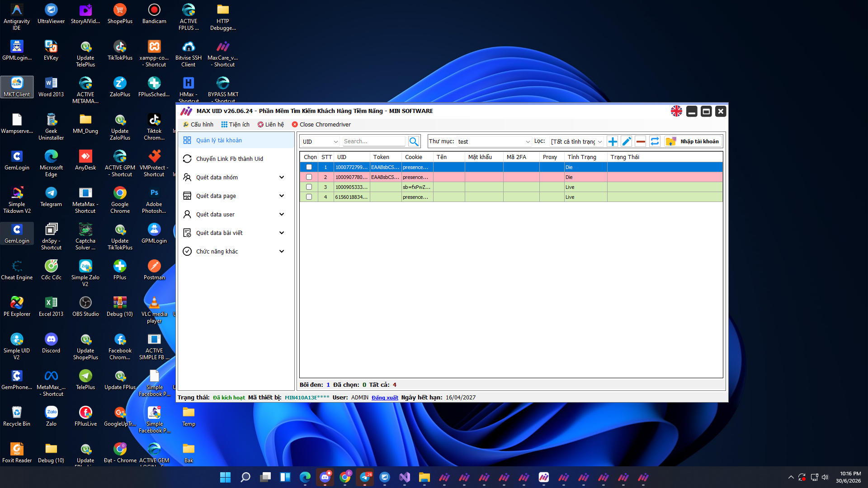
Task: Open the Cấu hình menu
Action: coord(198,124)
